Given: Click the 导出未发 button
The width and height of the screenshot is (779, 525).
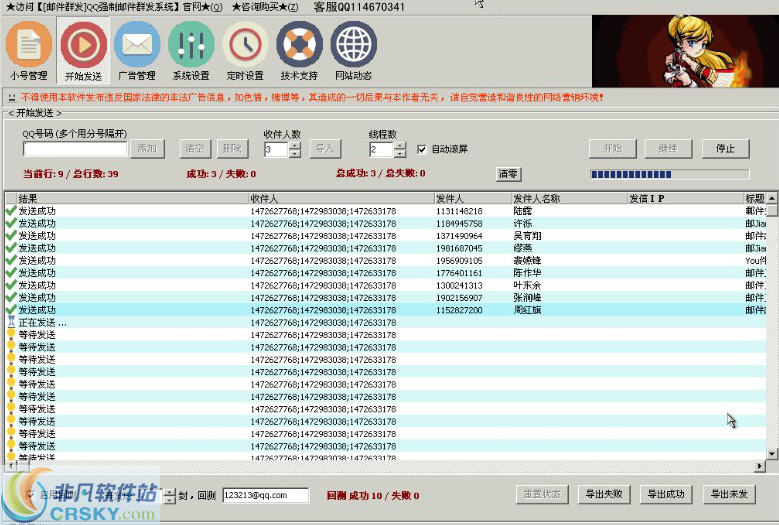Looking at the screenshot, I should click(729, 494).
